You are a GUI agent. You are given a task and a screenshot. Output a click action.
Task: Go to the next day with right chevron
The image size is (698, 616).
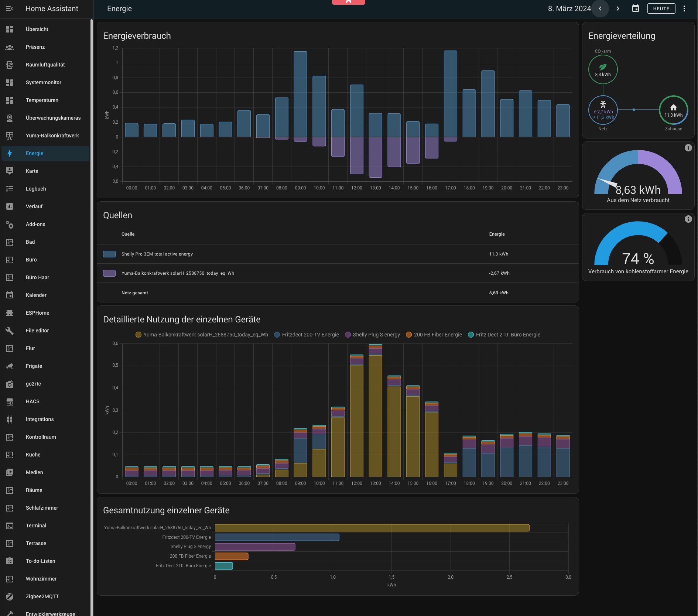click(x=618, y=8)
